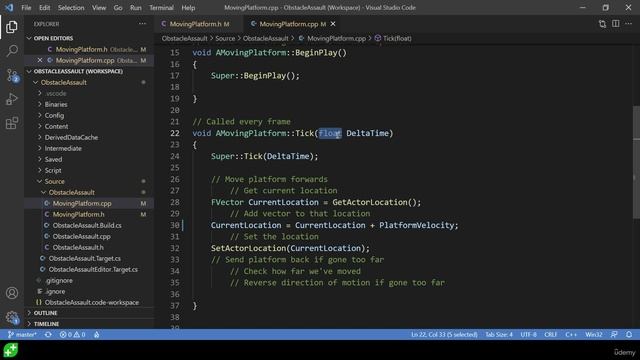Select C++ language mode in status bar
The width and height of the screenshot is (640, 360).
[x=571, y=335]
